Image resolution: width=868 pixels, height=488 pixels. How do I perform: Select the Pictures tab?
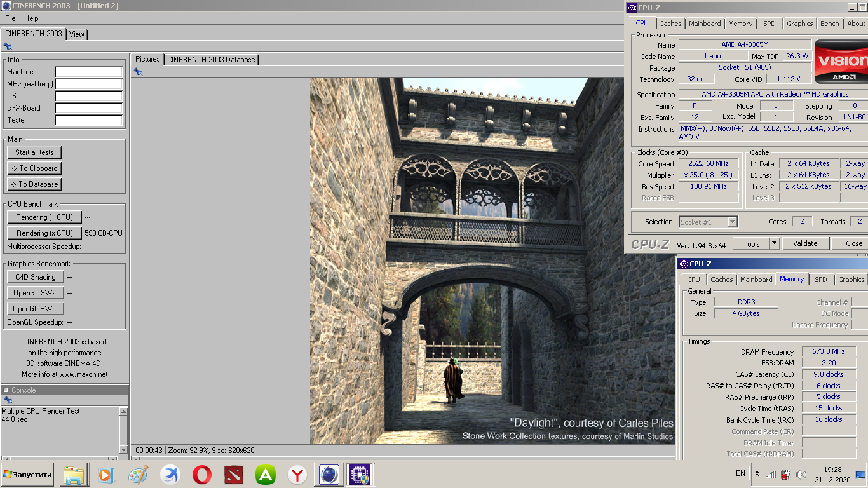tap(147, 59)
